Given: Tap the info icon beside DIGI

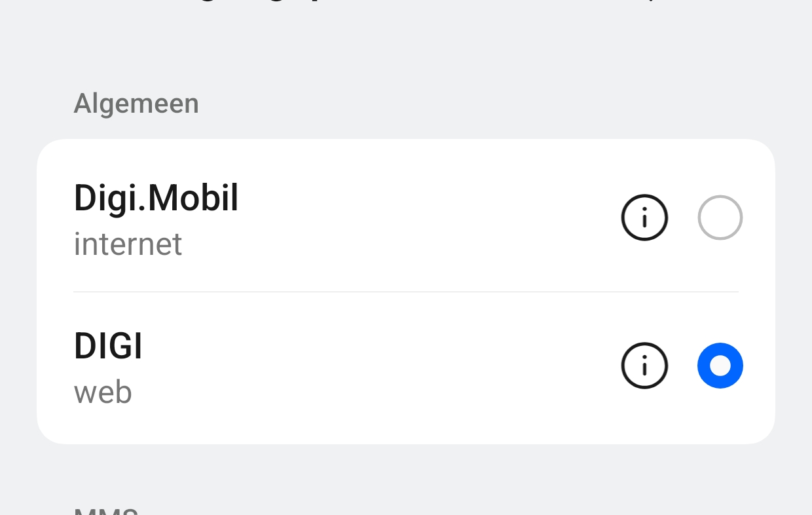Looking at the screenshot, I should click(644, 366).
